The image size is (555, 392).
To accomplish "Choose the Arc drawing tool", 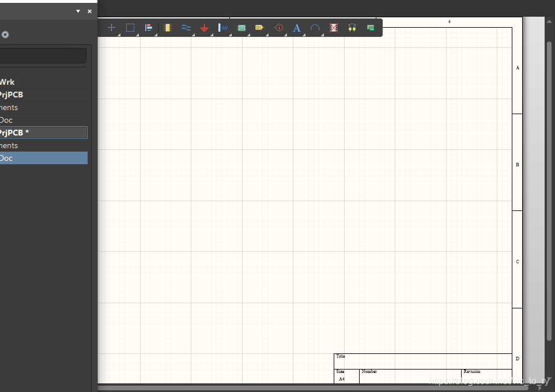I will [315, 28].
